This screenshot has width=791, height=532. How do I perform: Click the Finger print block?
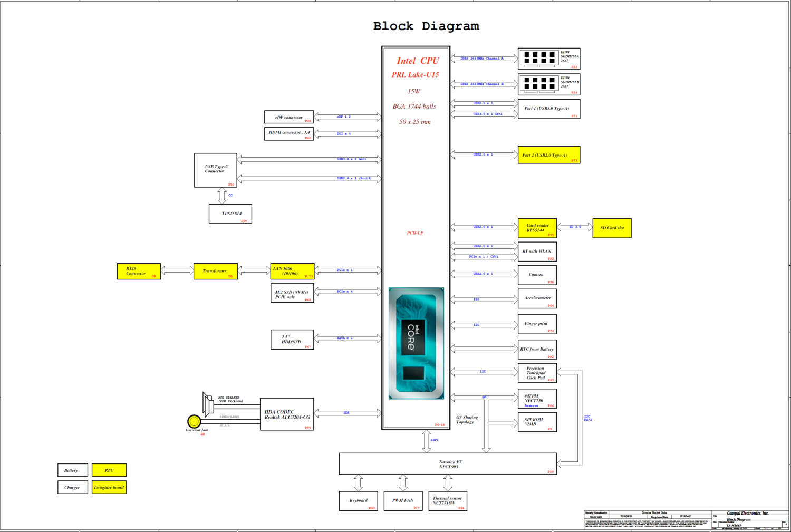[537, 324]
